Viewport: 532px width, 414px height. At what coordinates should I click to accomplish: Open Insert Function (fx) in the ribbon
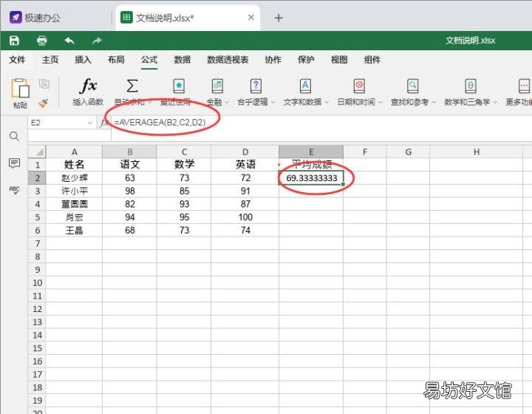click(88, 86)
